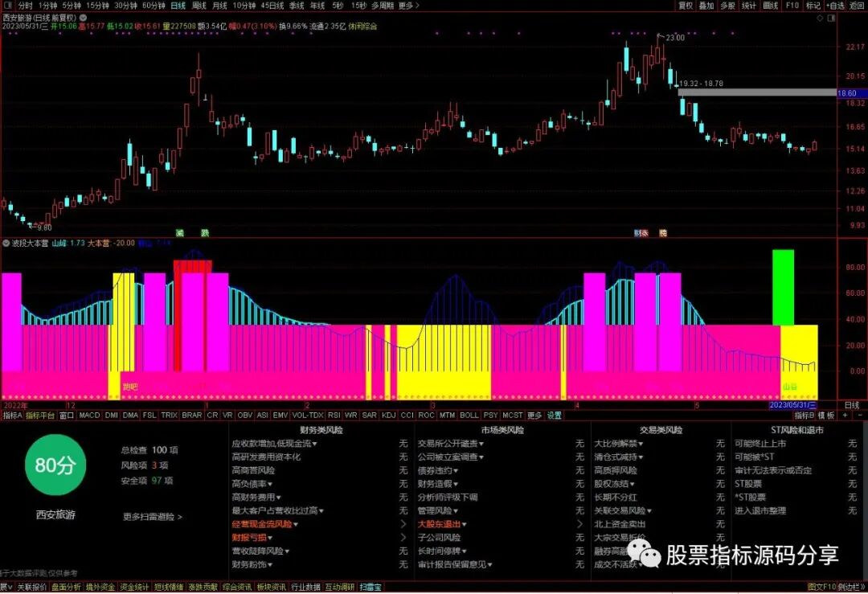Screen dimensions: 868x594
Task: Expand 公司被立案调查 risk item
Action: pos(451,457)
